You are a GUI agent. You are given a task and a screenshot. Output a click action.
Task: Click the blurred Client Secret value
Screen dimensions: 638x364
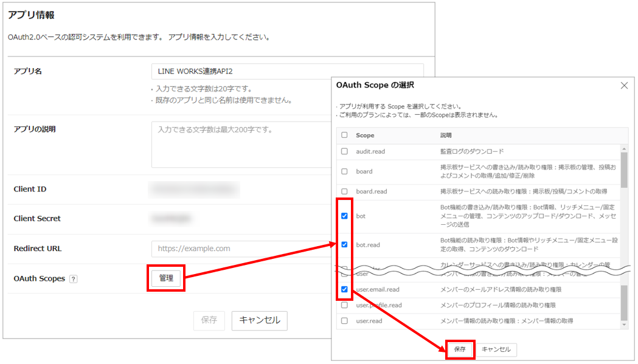(x=170, y=219)
